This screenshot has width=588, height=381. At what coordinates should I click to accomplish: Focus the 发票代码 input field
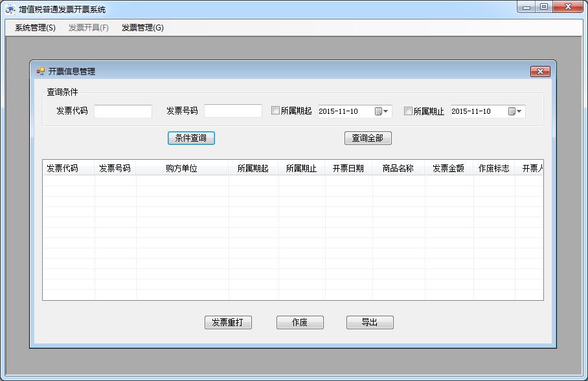123,111
